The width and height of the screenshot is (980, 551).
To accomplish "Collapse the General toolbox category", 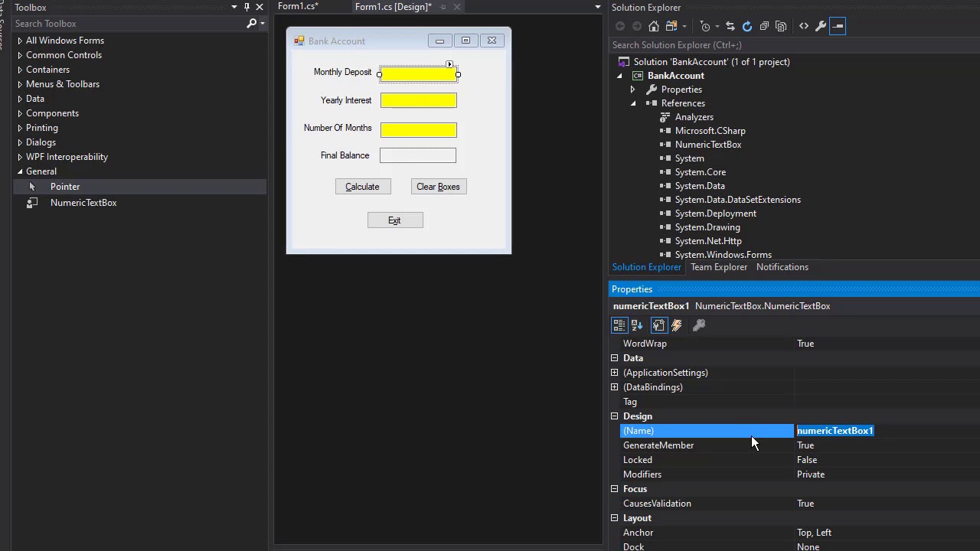I will pos(20,171).
